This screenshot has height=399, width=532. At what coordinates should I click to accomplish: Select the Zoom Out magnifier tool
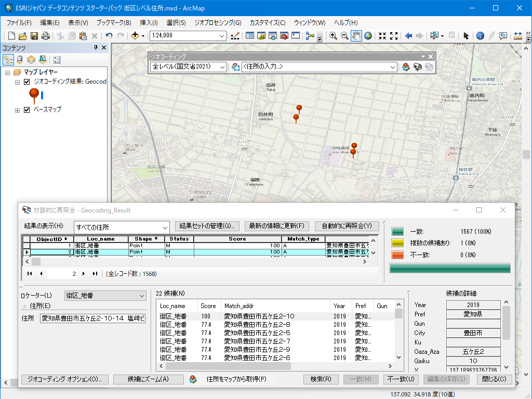pos(344,36)
